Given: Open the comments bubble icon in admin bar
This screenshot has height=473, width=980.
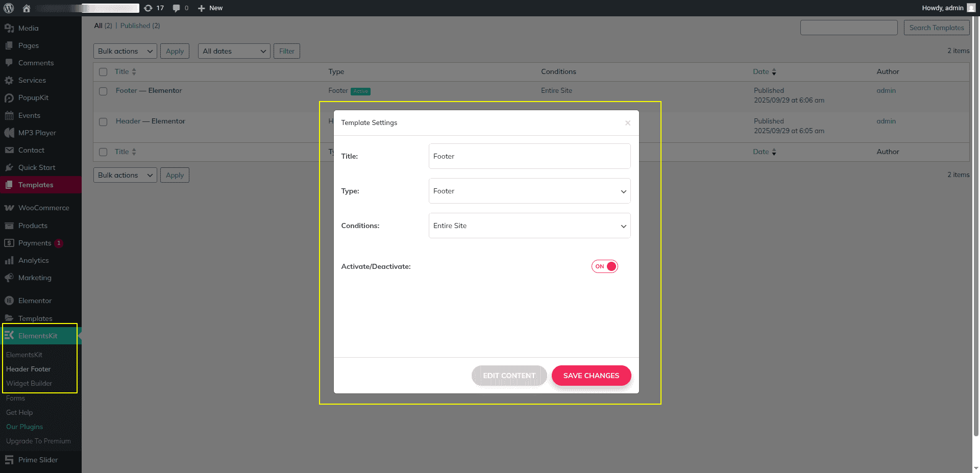Looking at the screenshot, I should [x=176, y=8].
